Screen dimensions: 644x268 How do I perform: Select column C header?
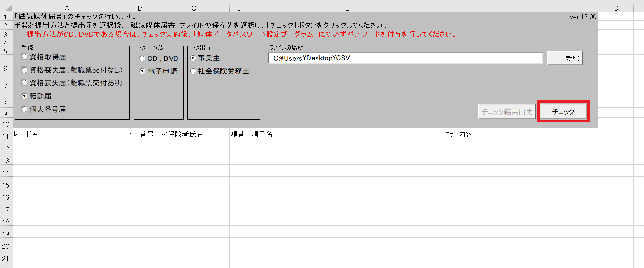coord(194,8)
